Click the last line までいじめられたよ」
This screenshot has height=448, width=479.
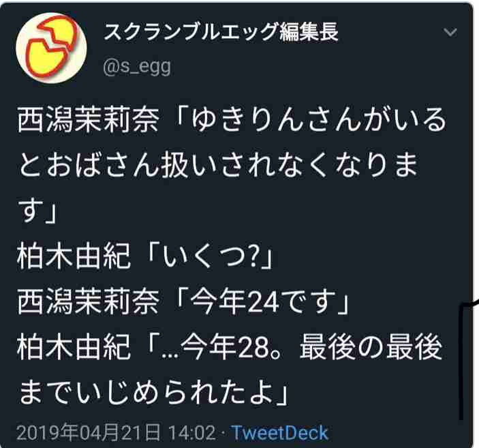click(x=153, y=393)
